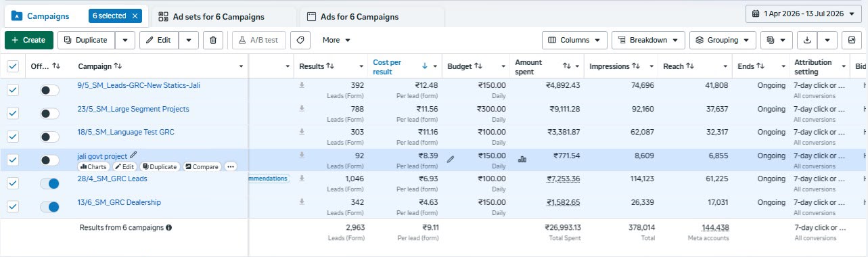
Task: Open the Grouping dropdown
Action: tap(723, 40)
